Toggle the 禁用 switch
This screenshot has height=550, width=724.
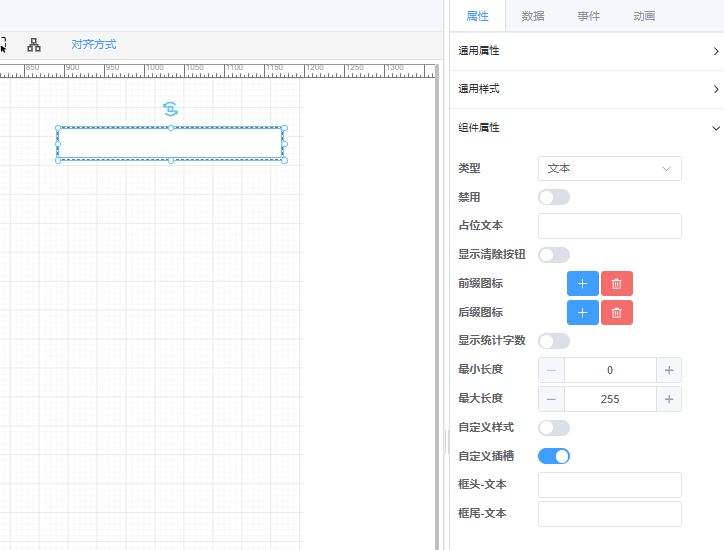554,197
